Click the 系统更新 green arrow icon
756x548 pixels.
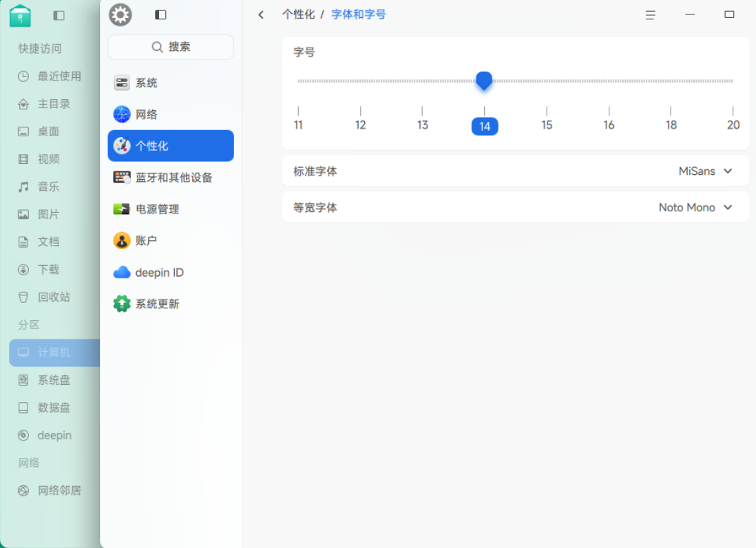click(x=121, y=304)
